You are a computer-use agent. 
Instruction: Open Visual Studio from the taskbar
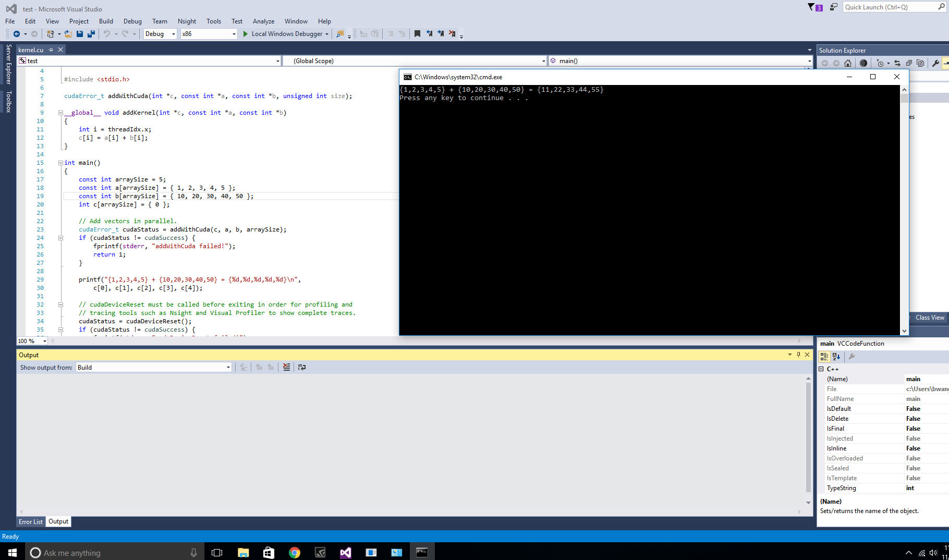tap(345, 553)
